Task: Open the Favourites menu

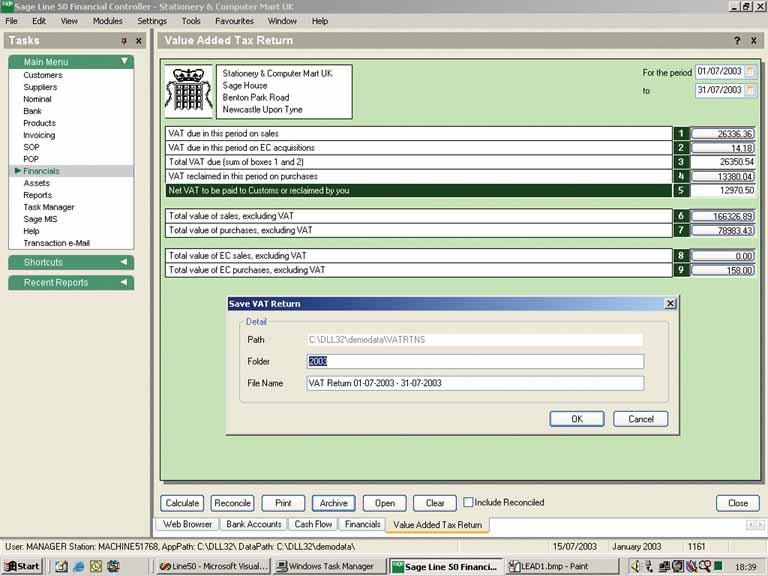Action: coord(234,21)
